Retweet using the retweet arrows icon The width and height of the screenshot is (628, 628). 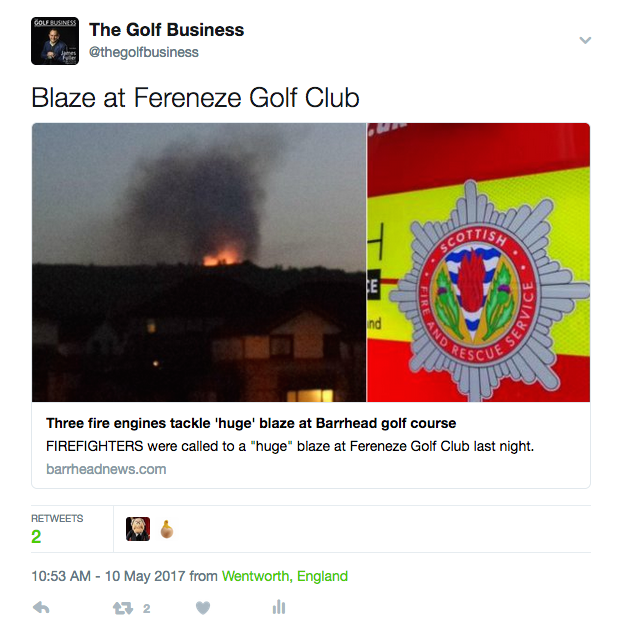pos(123,608)
